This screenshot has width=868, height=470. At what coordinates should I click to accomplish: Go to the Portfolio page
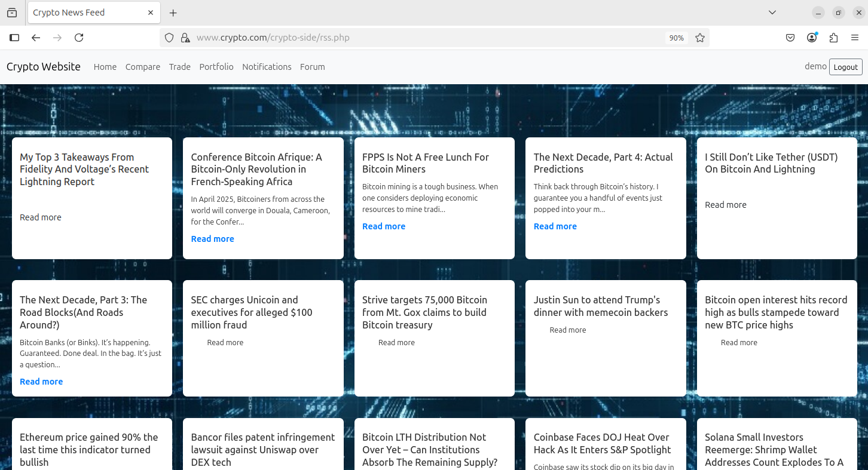216,67
